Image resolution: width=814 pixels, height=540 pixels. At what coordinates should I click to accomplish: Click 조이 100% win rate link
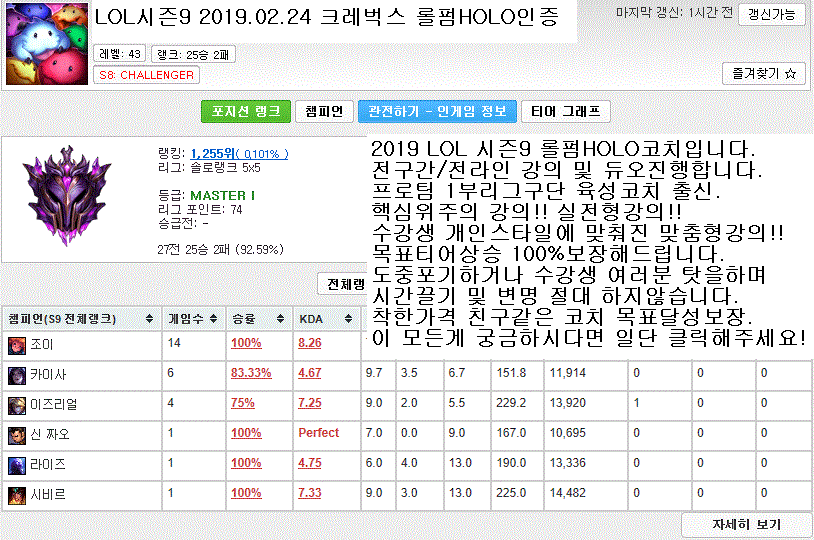click(x=246, y=343)
